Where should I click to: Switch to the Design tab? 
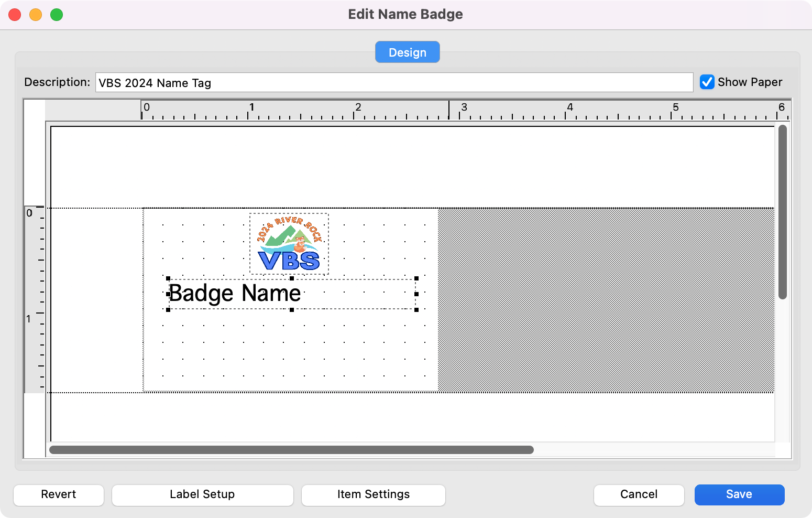(x=407, y=52)
